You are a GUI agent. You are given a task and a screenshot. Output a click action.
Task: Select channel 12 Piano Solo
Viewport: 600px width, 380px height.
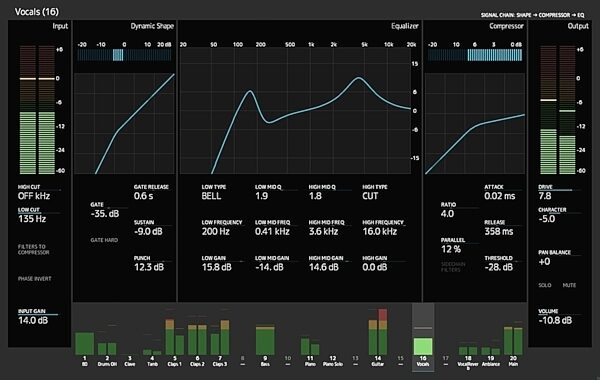point(333,361)
